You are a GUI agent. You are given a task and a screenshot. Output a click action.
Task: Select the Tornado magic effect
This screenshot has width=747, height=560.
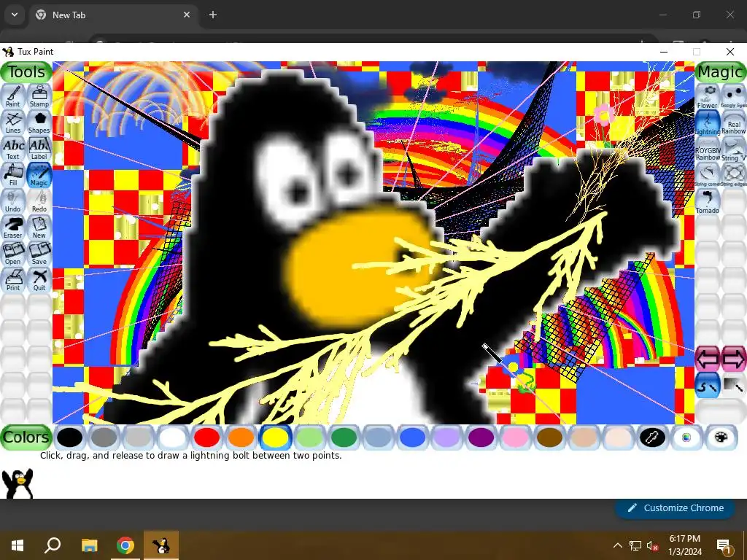(x=708, y=201)
